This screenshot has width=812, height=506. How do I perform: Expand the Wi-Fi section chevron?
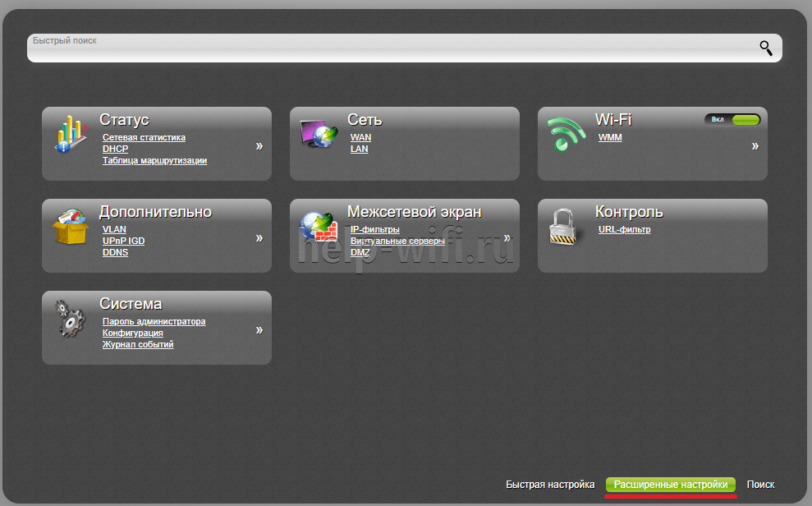755,146
